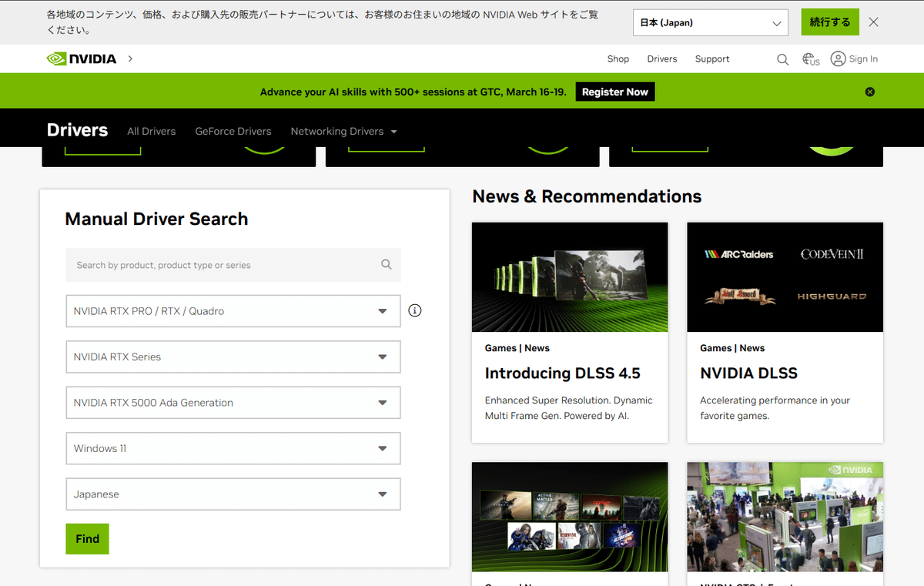Dismiss the green GTC banner

point(870,92)
